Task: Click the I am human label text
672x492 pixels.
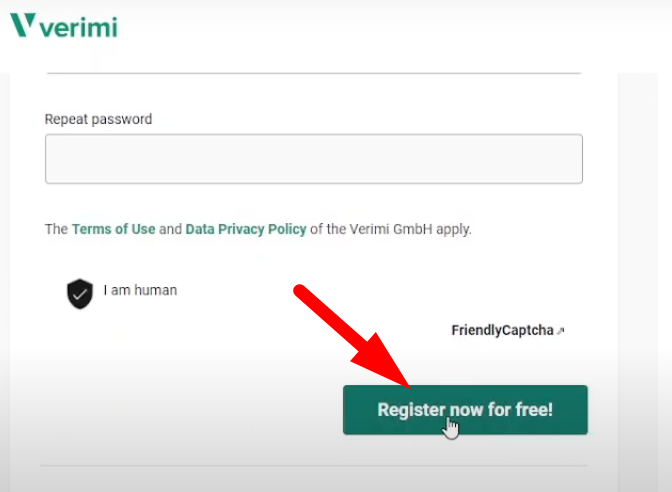Action: (140, 291)
